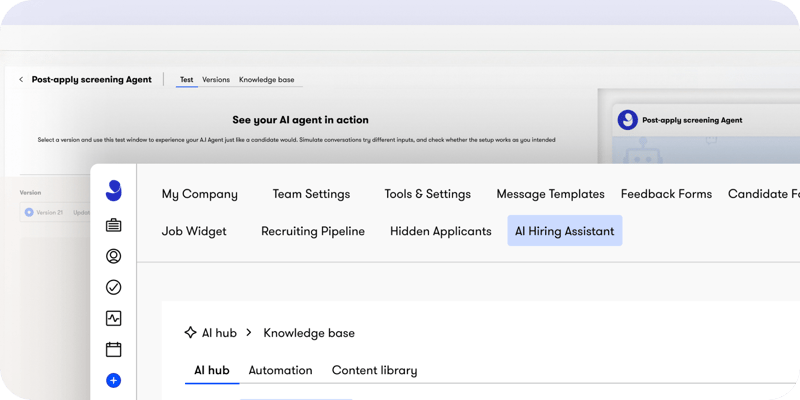800x400 pixels.
Task: Switch to the Content library sub-tab
Action: (374, 370)
